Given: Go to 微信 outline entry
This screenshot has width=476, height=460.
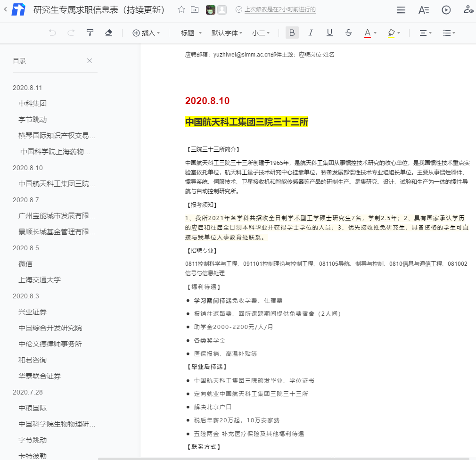Looking at the screenshot, I should 25,264.
